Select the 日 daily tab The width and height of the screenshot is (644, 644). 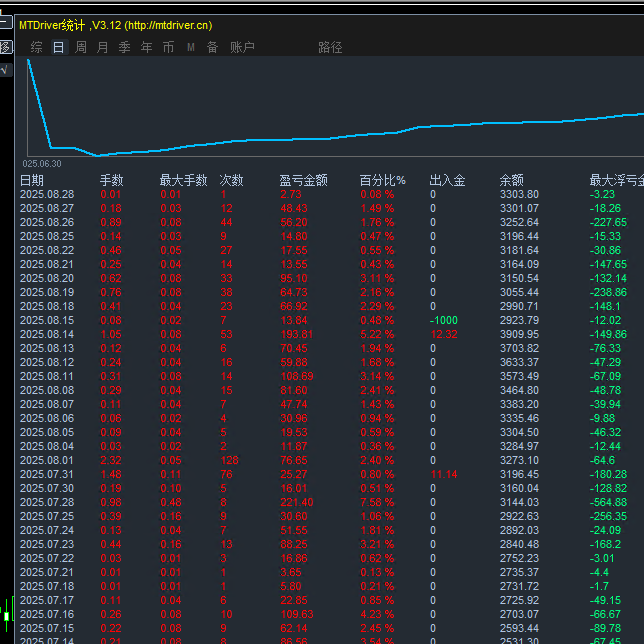click(58, 47)
